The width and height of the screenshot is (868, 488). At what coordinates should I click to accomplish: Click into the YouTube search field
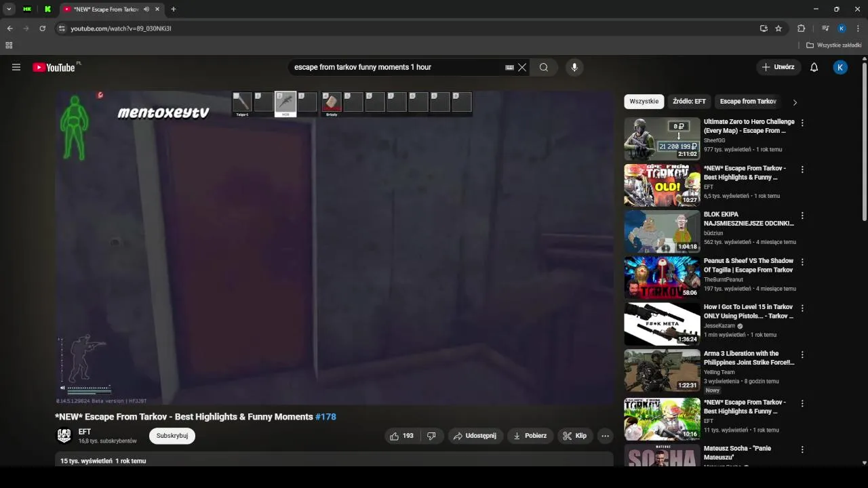pos(397,67)
